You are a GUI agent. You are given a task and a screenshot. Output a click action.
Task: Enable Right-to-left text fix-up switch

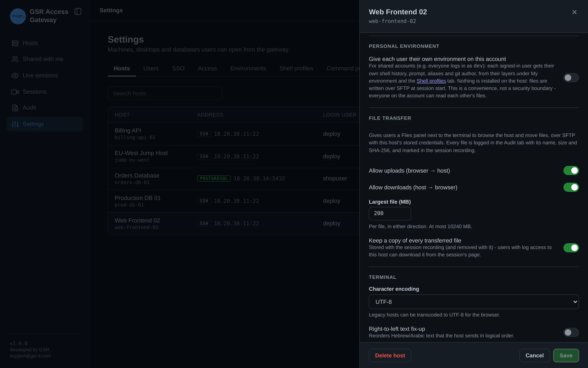571,332
